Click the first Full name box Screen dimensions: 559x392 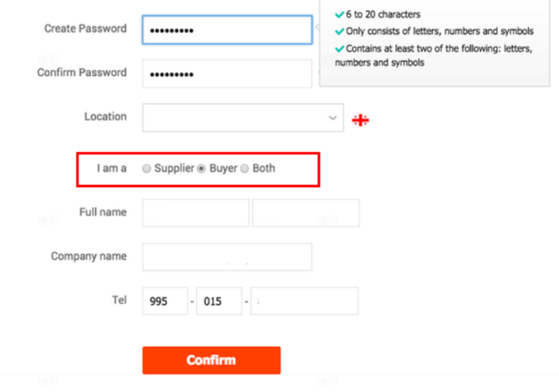click(x=196, y=213)
